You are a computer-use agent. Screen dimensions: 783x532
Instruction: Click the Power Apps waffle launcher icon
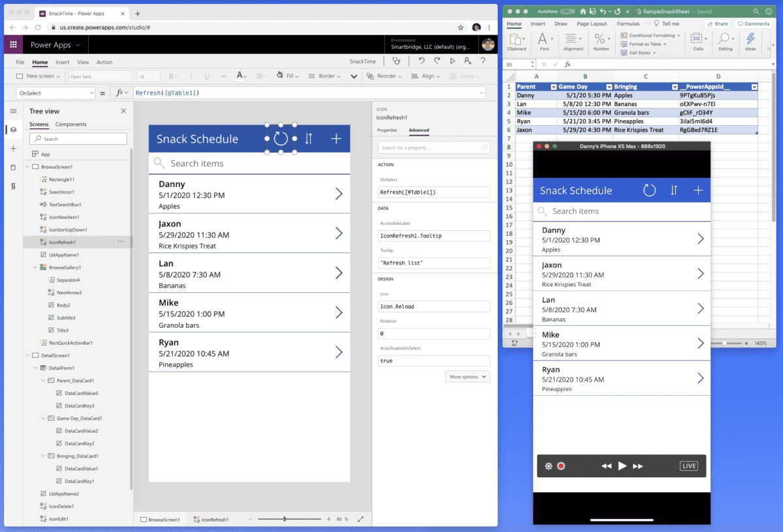(13, 45)
